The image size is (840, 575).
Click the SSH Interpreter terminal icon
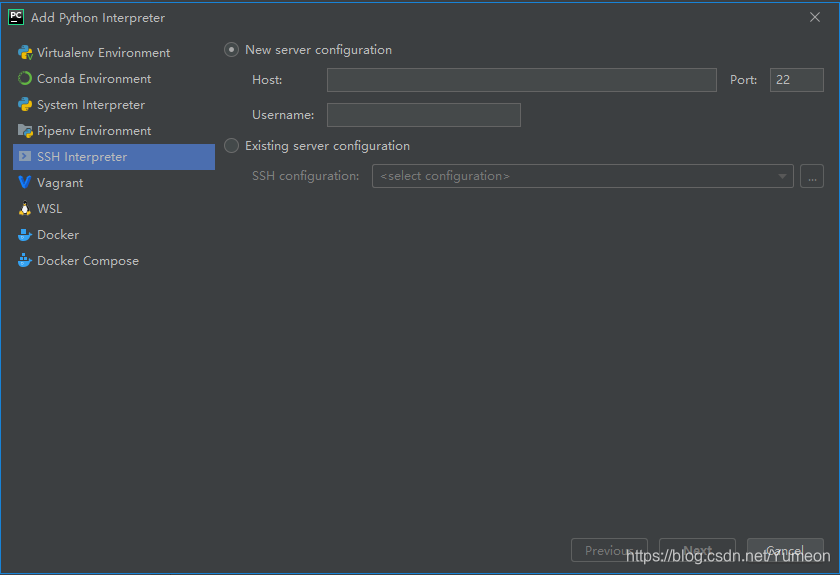pyautogui.click(x=25, y=156)
